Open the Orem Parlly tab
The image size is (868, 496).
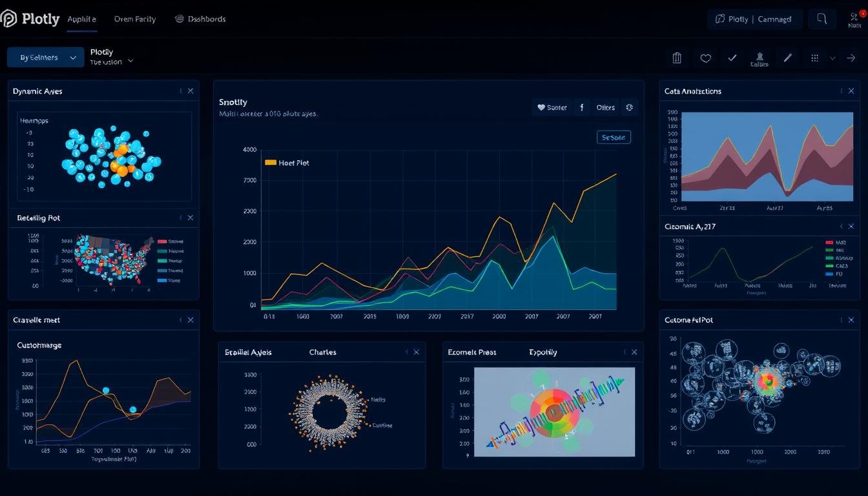pos(135,19)
